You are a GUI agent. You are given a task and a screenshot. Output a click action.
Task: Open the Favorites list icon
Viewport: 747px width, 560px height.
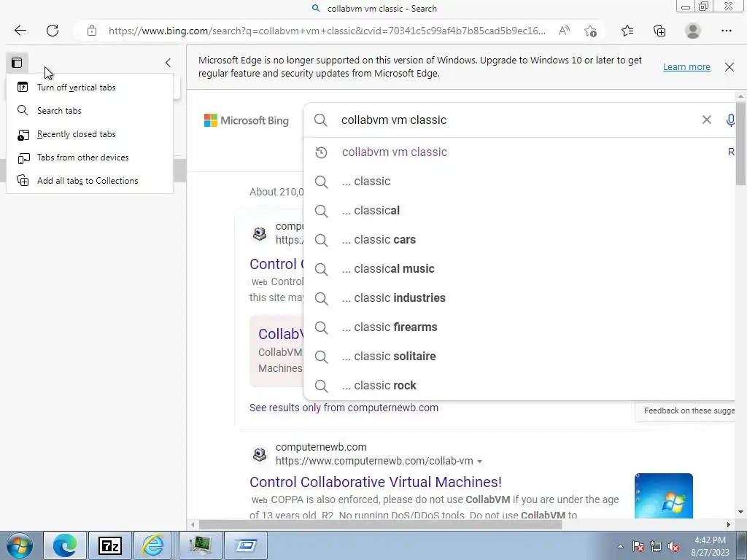[x=627, y=31]
